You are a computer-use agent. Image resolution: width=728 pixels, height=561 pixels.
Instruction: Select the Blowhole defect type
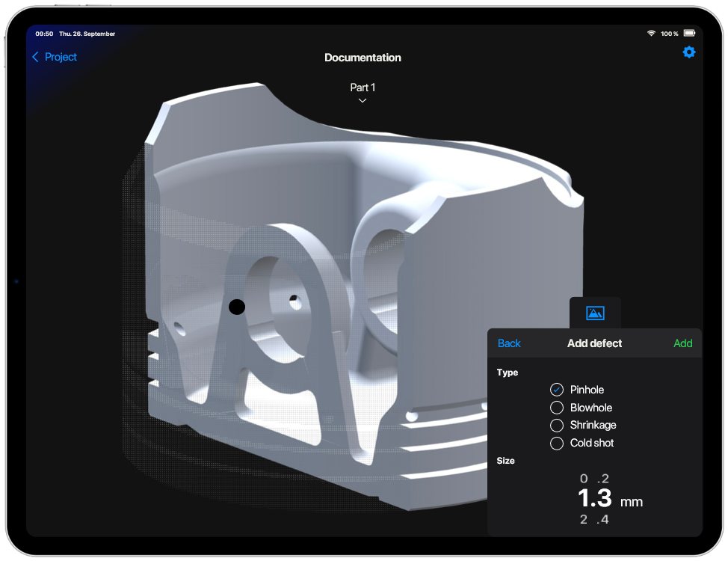click(557, 407)
